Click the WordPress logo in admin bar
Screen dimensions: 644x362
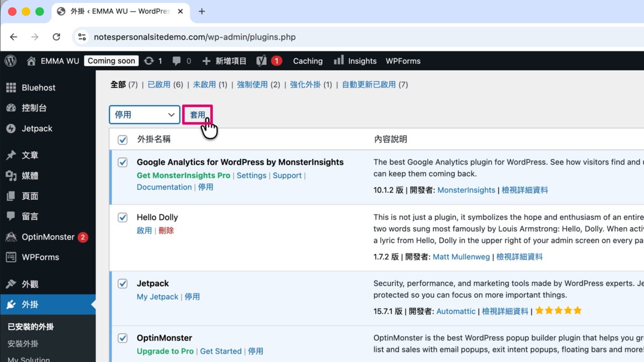click(x=11, y=61)
